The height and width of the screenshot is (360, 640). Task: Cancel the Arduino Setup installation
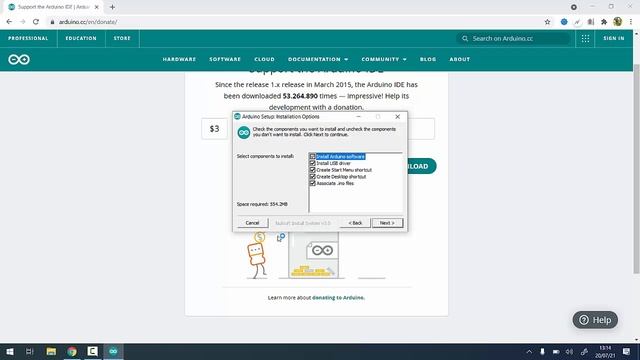click(x=252, y=223)
